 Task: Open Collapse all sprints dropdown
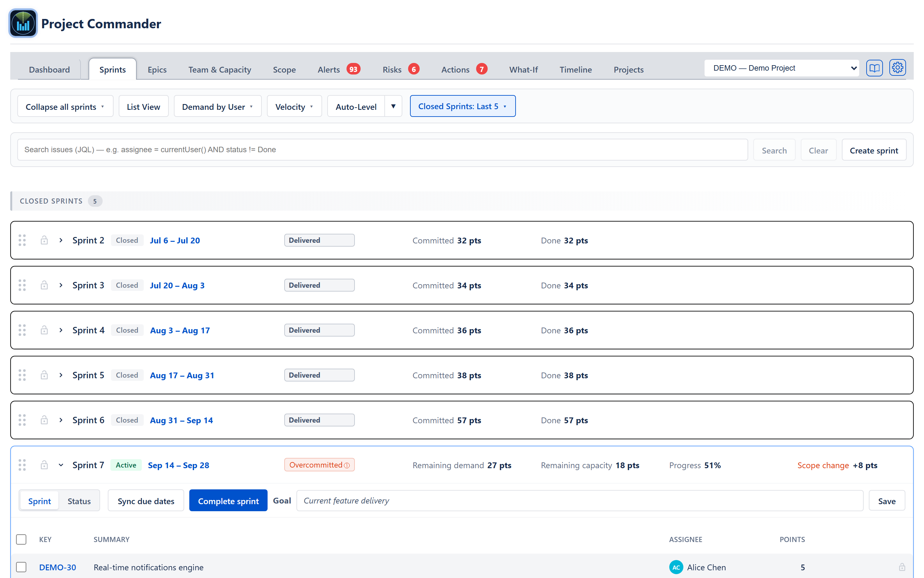(x=65, y=107)
